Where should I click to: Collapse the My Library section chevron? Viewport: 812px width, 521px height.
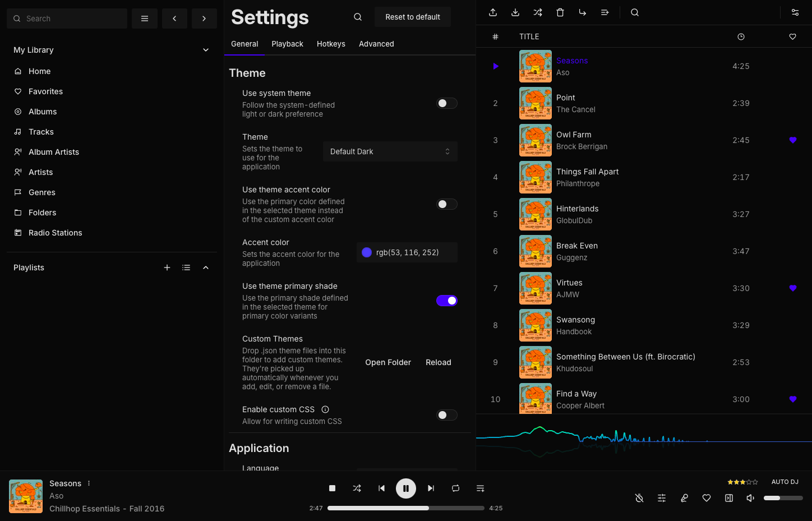click(x=206, y=50)
